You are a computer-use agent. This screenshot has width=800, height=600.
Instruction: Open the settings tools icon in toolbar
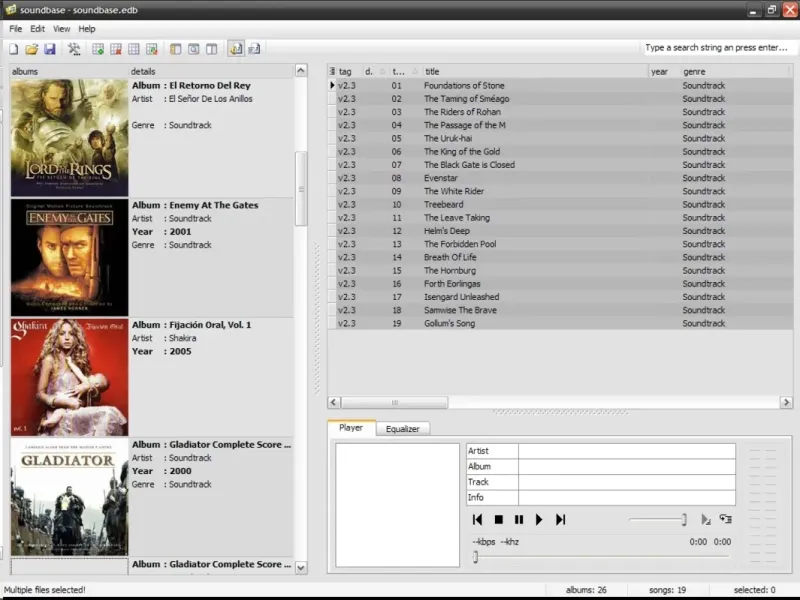74,48
